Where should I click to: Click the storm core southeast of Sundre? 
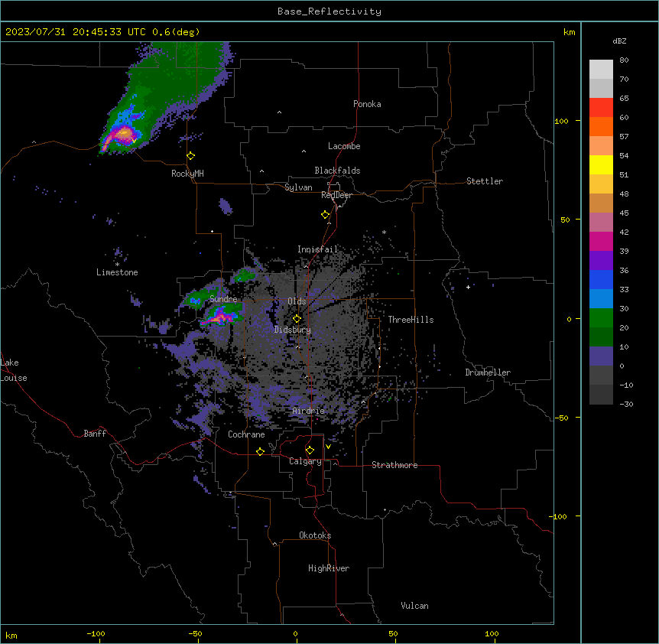click(219, 317)
